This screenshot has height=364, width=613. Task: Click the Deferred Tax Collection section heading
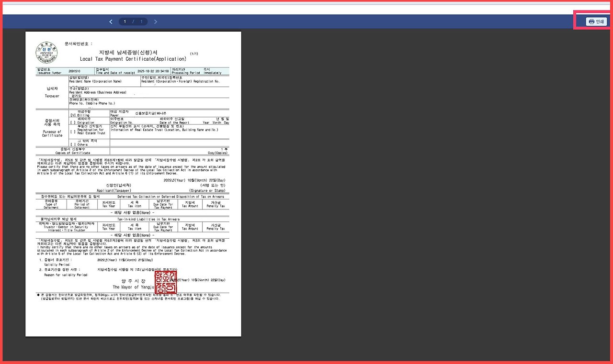(x=171, y=197)
